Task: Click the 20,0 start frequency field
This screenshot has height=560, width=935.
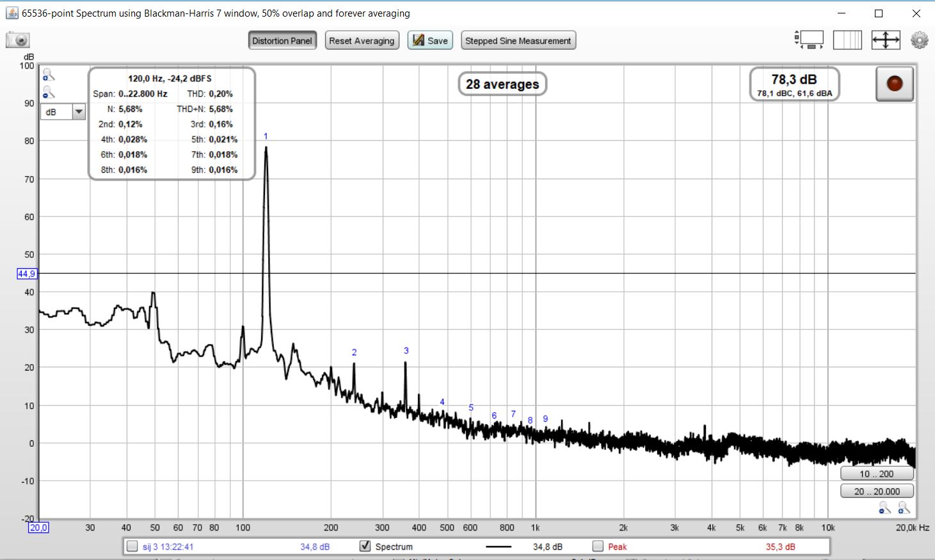Action: coord(38,528)
